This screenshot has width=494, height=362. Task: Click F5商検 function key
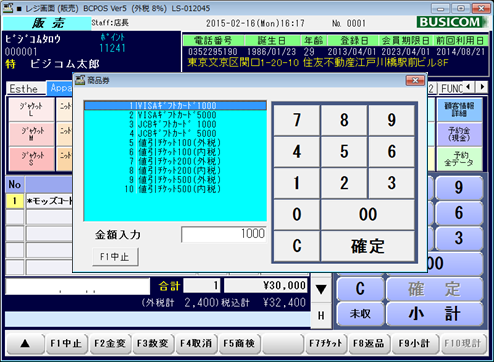point(239,343)
